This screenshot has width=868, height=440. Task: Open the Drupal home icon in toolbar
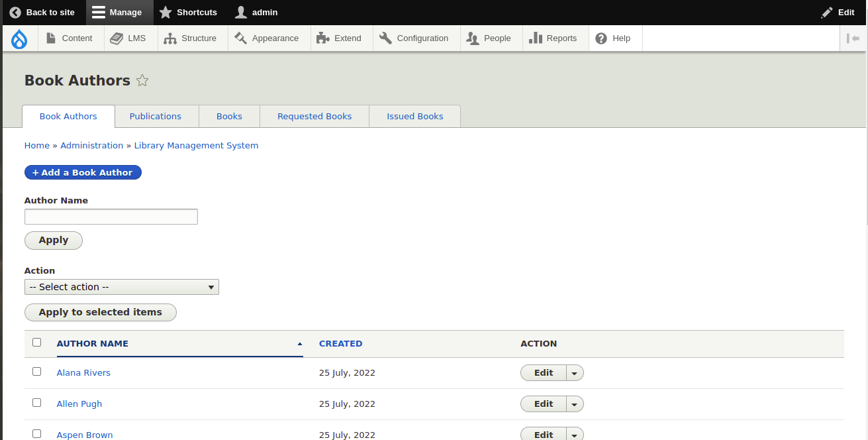click(19, 38)
